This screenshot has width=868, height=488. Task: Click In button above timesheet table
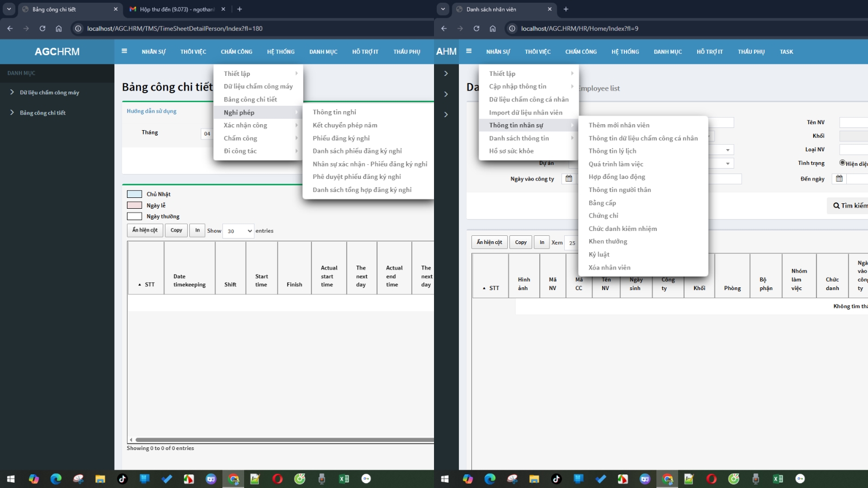197,230
